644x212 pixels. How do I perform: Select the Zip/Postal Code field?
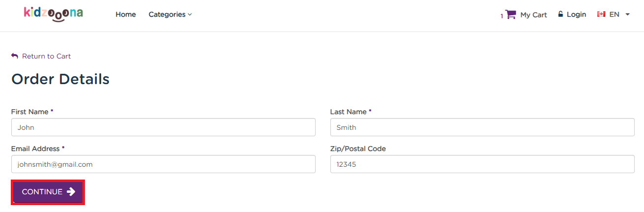pyautogui.click(x=482, y=164)
